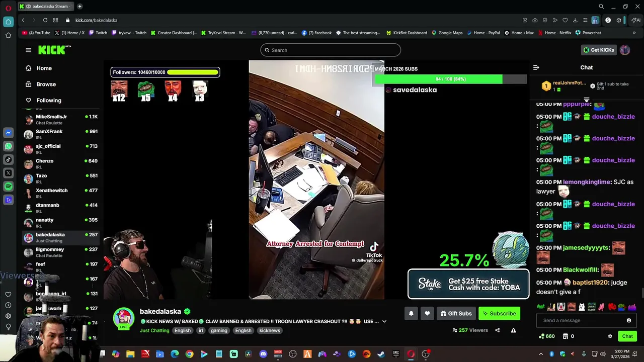The image size is (644, 362).
Task: Click the Stake $25 free cash banner
Action: pyautogui.click(x=468, y=284)
